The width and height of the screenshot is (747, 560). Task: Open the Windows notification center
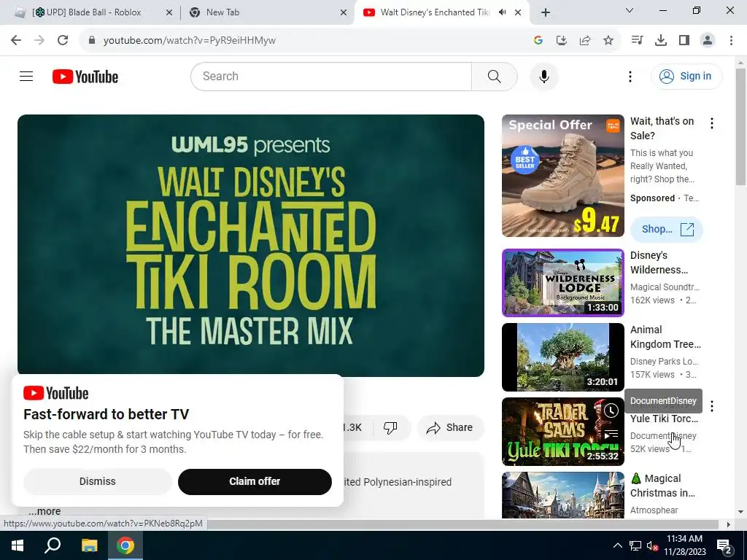(724, 545)
